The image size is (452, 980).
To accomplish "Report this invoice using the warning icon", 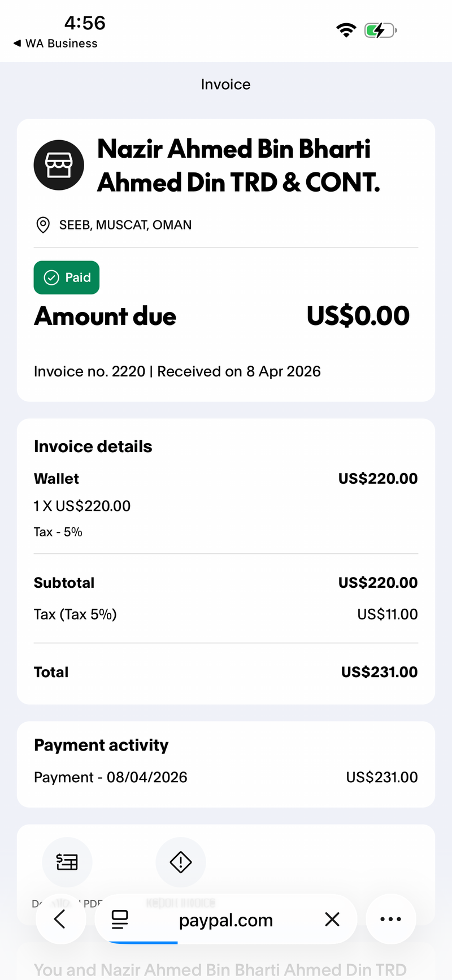I will (x=181, y=862).
